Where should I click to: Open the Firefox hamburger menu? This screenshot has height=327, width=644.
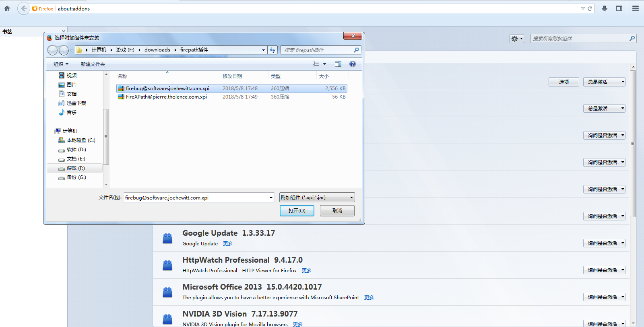(x=636, y=8)
